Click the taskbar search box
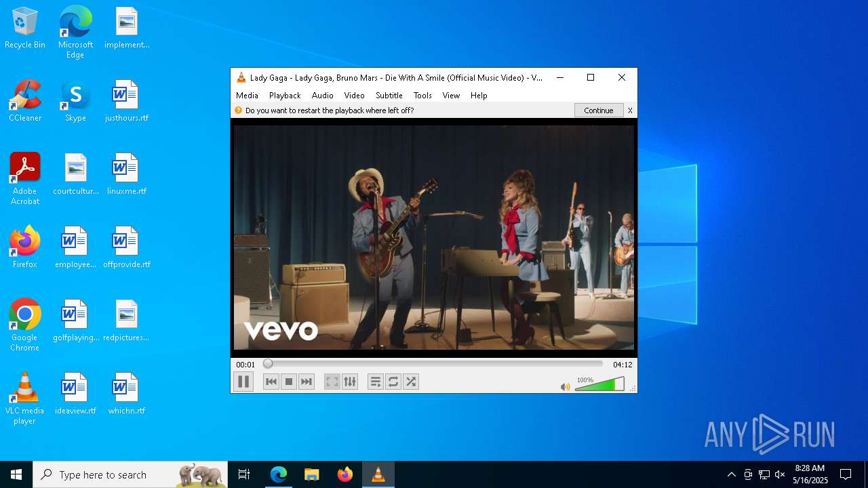The height and width of the screenshot is (488, 868). [130, 474]
